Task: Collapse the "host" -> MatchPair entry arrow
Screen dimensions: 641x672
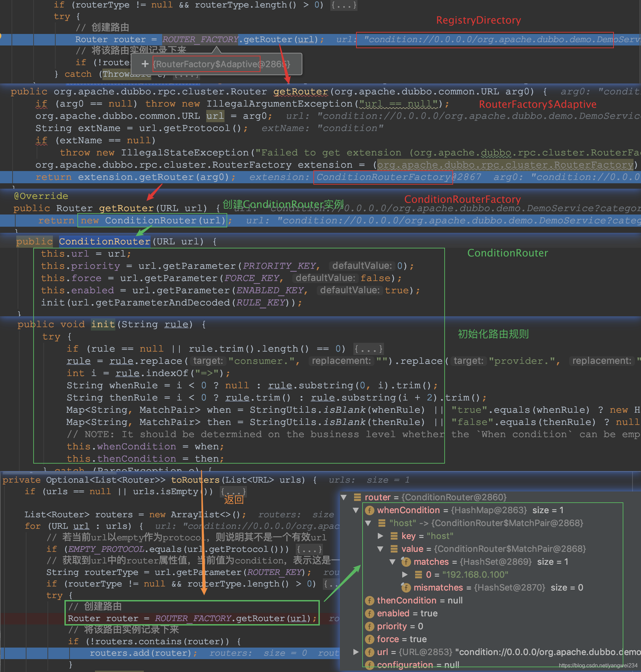Action: coord(368,523)
